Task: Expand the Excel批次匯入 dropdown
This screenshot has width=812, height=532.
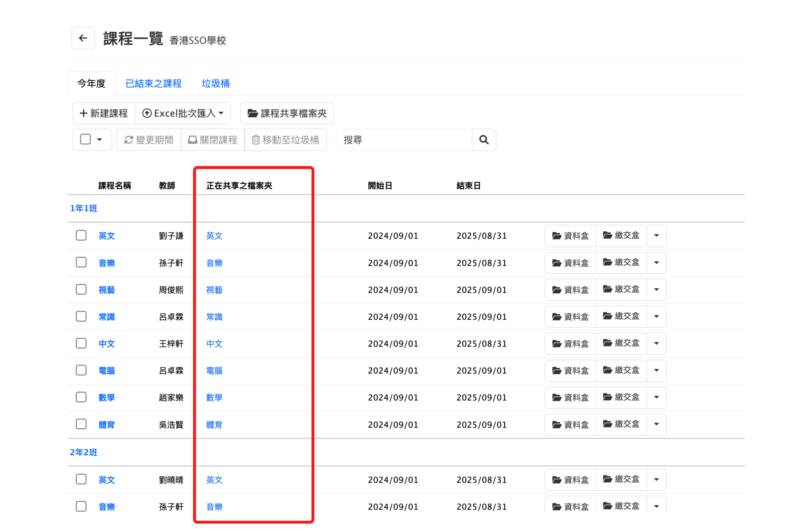Action: point(183,113)
